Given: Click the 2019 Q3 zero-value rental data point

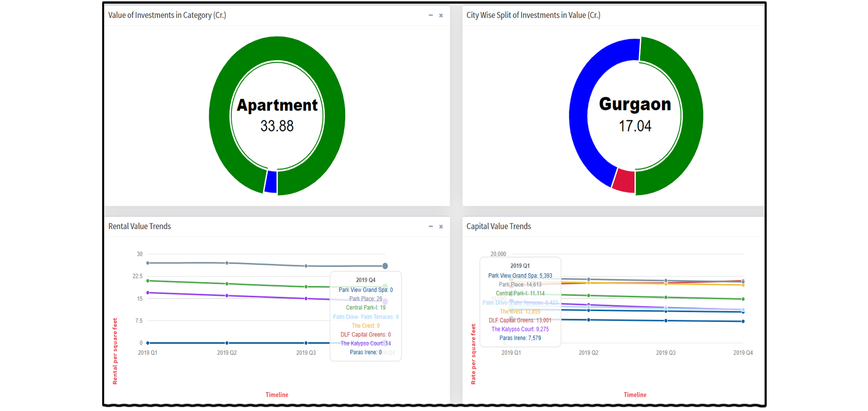Looking at the screenshot, I should 306,343.
